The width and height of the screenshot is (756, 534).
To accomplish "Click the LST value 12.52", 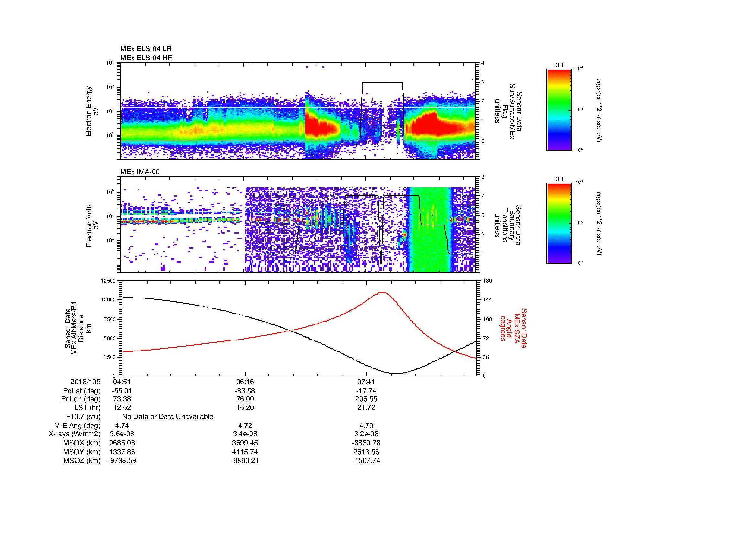I will click(x=122, y=408).
